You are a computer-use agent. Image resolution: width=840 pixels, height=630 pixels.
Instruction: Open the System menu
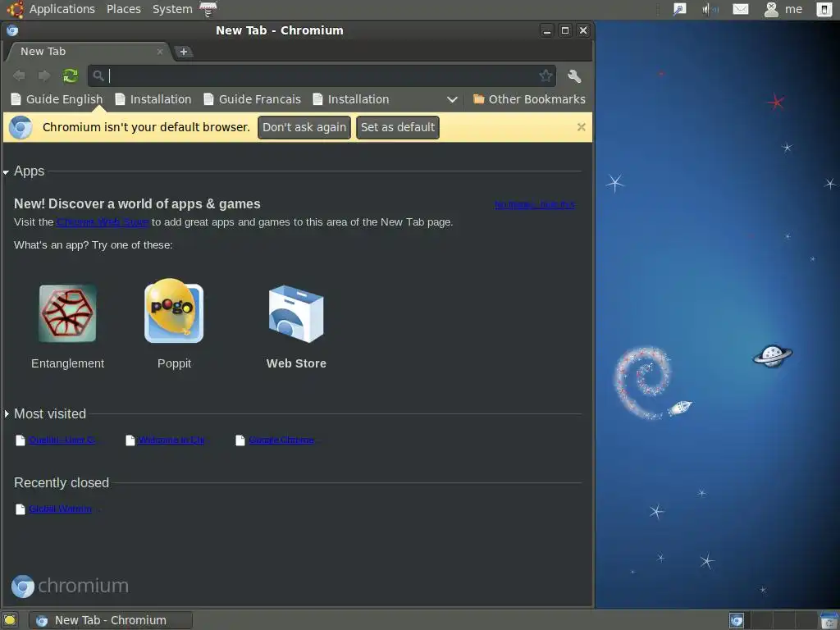point(172,9)
